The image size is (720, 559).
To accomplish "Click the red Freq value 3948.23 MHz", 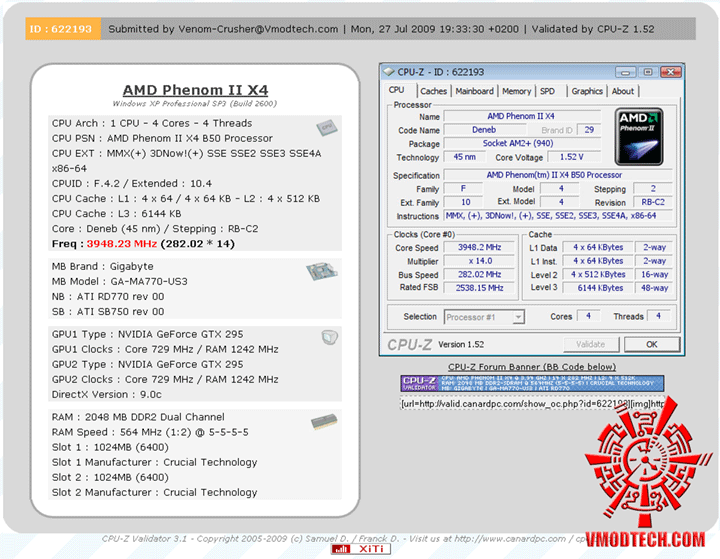I will [122, 243].
